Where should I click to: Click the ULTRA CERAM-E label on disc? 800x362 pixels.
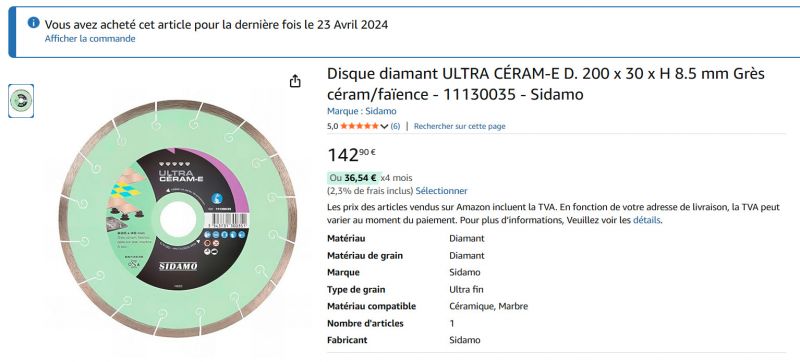[181, 176]
